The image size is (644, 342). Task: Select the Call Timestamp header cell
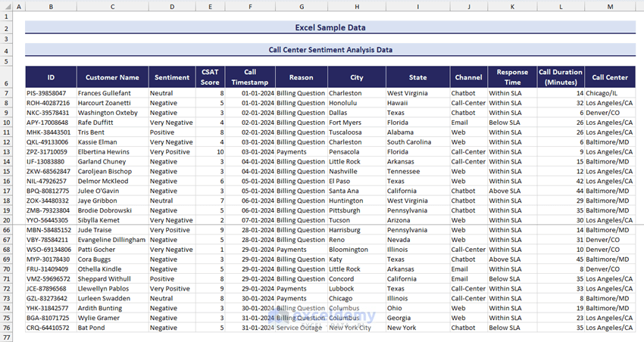click(x=250, y=77)
